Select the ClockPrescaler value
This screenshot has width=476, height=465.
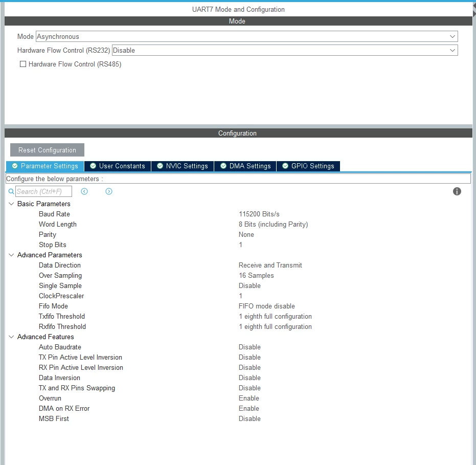(x=240, y=296)
